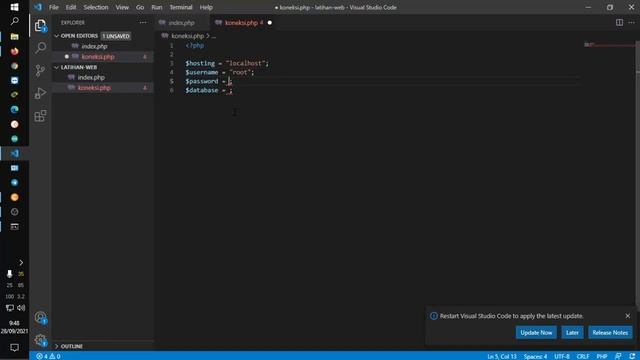Open the Run menu

tap(157, 7)
